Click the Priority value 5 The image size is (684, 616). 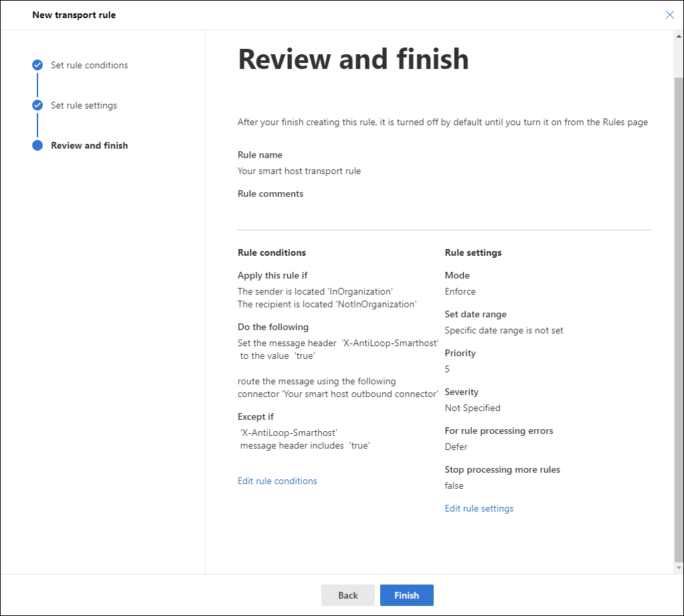pos(447,369)
